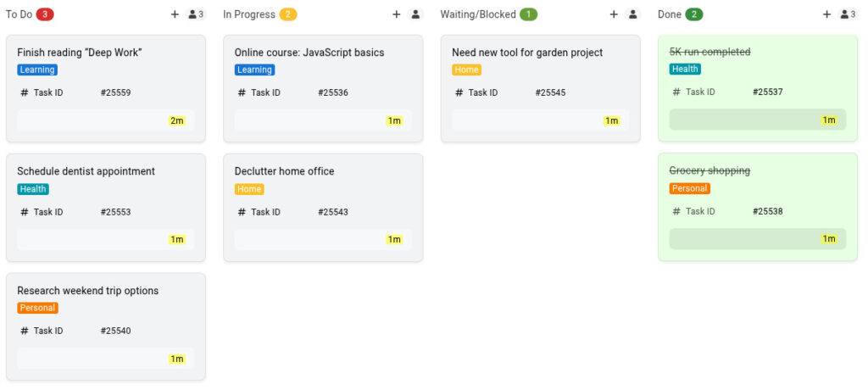Click 1m time badge on garden project card
The width and height of the screenshot is (868, 390).
(x=612, y=120)
